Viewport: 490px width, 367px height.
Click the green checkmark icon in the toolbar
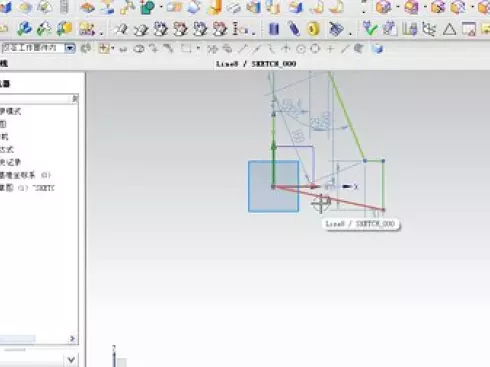click(369, 29)
